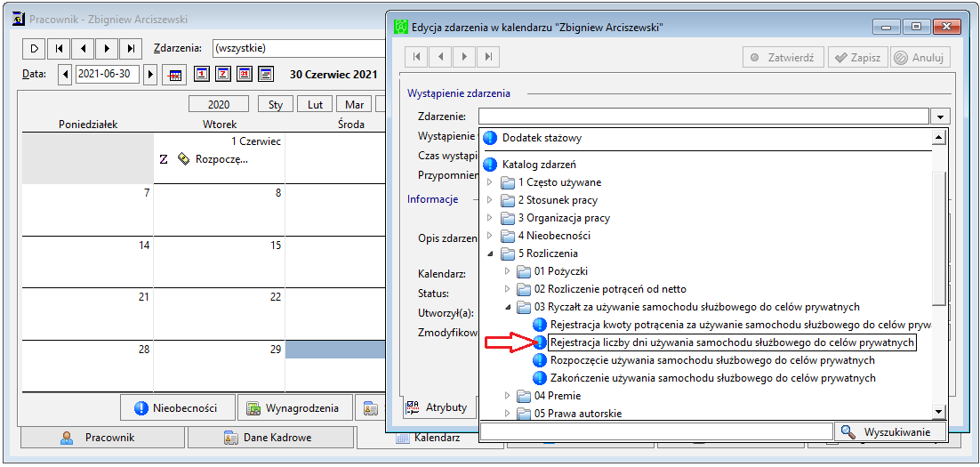Click the D button in Pracownik toolbar

pos(35,48)
